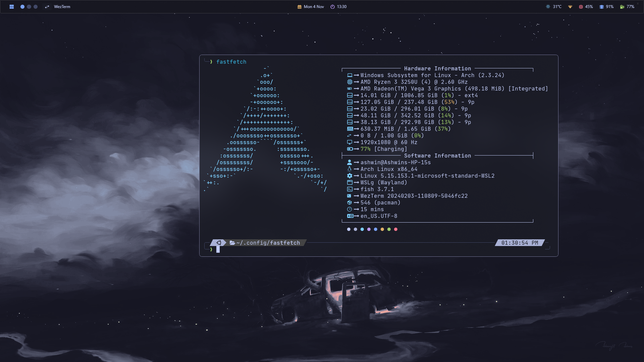
Task: Click the battery icon beside 77% [Charging]
Action: [x=350, y=149]
